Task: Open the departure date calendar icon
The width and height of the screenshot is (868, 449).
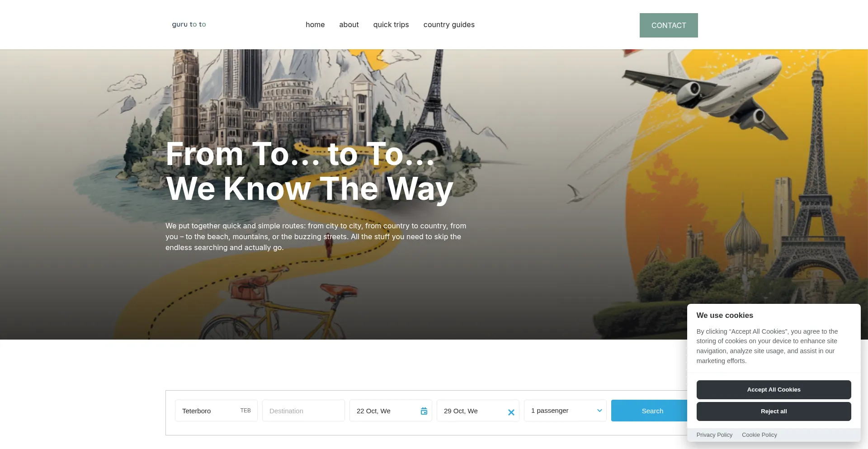Action: click(x=424, y=411)
